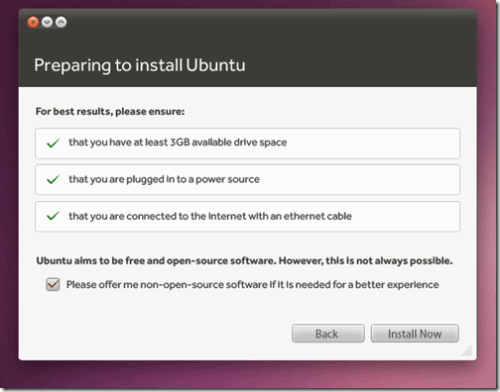Image resolution: width=500 pixels, height=392 pixels.
Task: Select the 'connected to the internet' row
Action: click(x=248, y=216)
